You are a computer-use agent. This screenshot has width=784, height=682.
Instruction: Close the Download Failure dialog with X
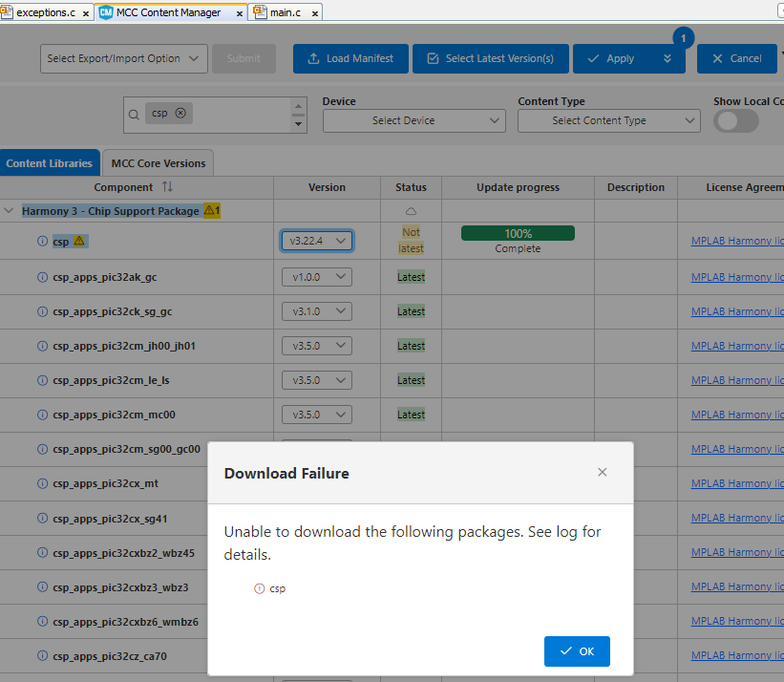click(602, 473)
